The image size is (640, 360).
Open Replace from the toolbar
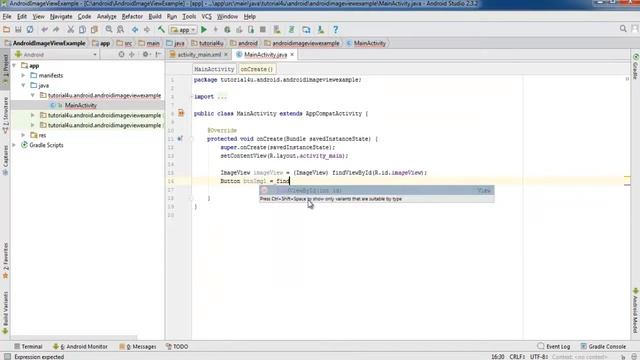(x=120, y=29)
